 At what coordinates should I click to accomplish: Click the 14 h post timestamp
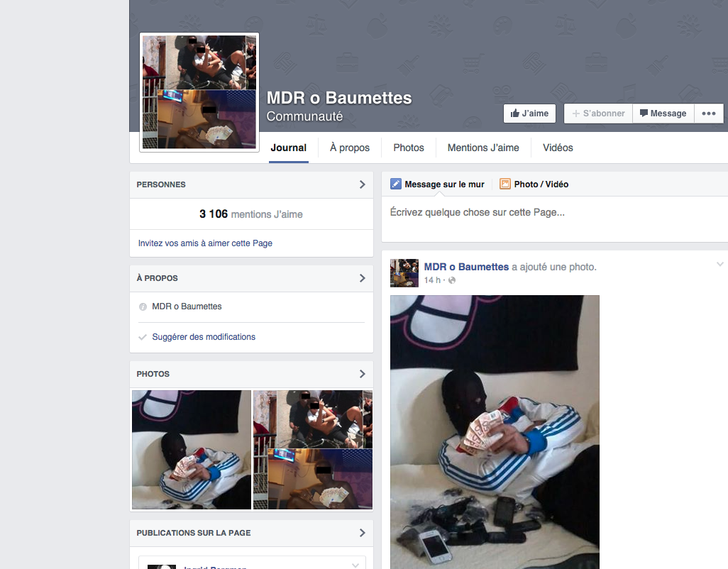(x=432, y=280)
